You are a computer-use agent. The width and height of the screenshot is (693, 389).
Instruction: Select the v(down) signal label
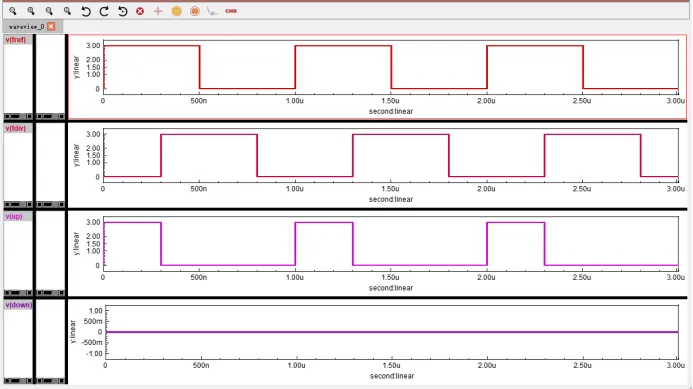click(x=19, y=305)
